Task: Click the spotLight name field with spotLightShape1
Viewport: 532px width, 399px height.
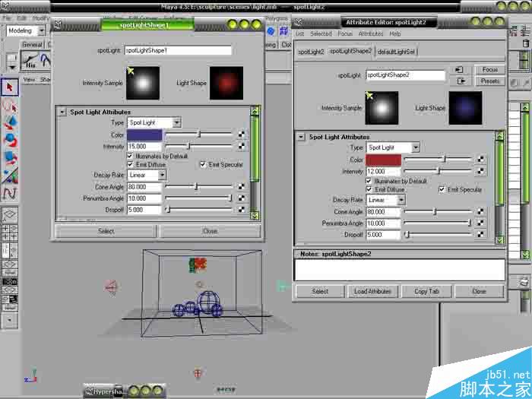Action: (178, 51)
